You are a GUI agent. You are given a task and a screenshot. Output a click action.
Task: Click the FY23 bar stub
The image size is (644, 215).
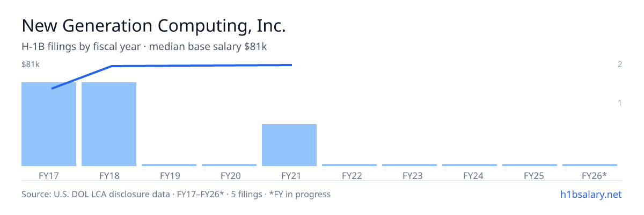coord(409,165)
